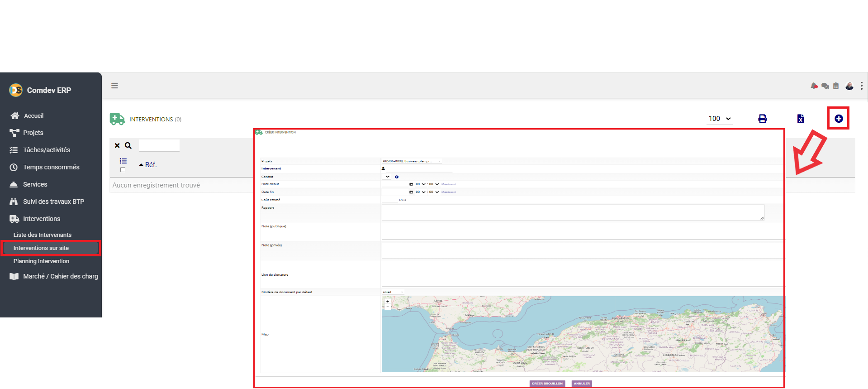Sort the list by the Réf. column
Screen dimensions: 868x389
point(151,165)
